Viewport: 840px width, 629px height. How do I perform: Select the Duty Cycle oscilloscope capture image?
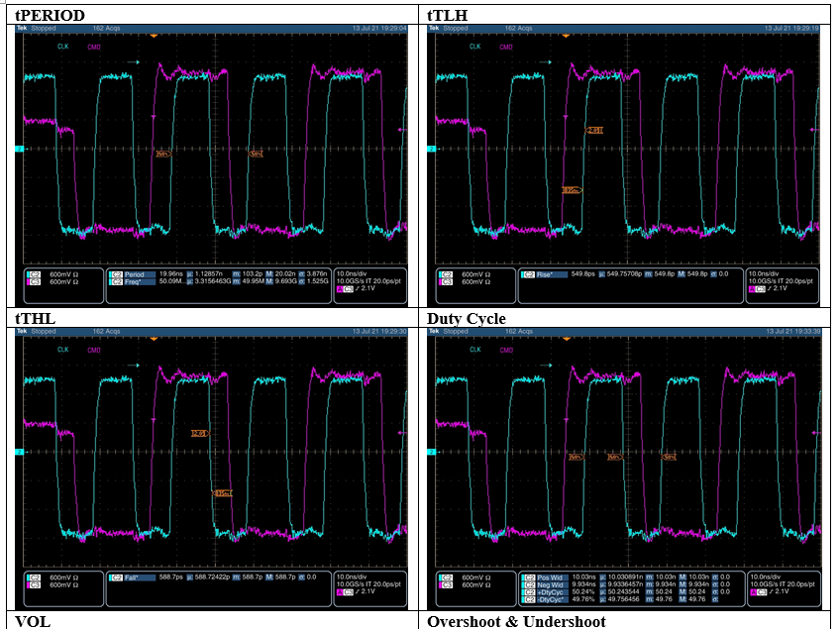(x=625, y=469)
